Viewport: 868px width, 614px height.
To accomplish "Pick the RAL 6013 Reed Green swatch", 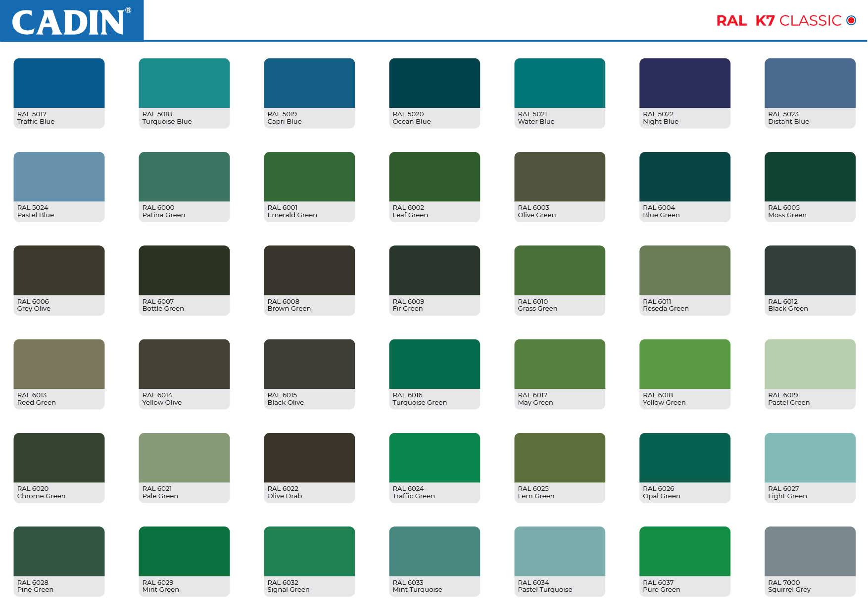I will [59, 364].
